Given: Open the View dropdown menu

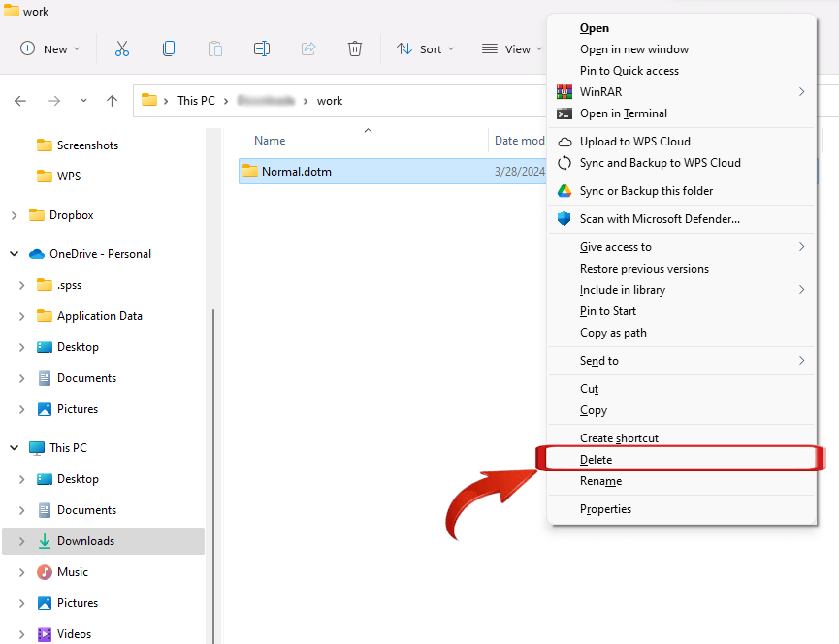Looking at the screenshot, I should coord(511,48).
